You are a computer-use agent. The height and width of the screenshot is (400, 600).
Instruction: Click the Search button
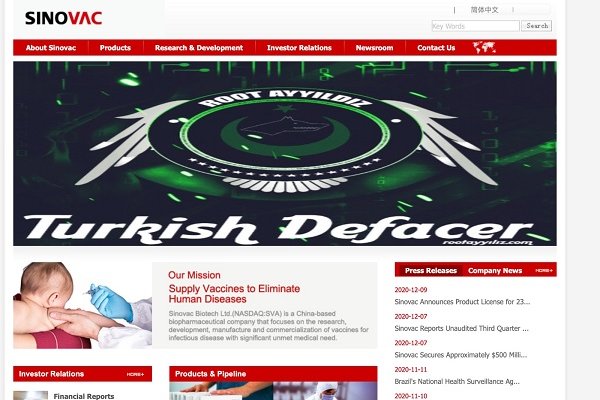click(536, 26)
